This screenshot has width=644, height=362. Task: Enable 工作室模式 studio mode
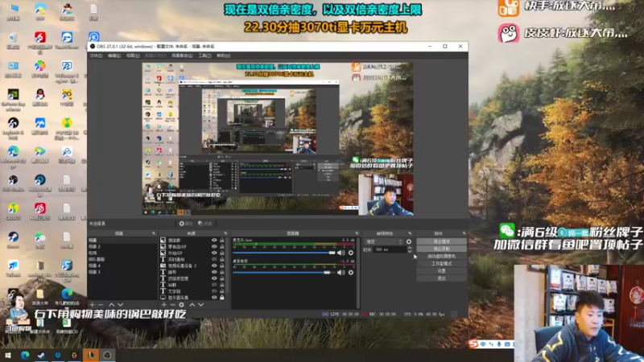tap(441, 264)
